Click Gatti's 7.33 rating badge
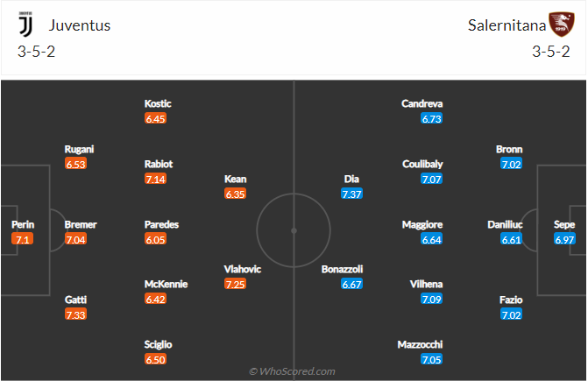 75,315
